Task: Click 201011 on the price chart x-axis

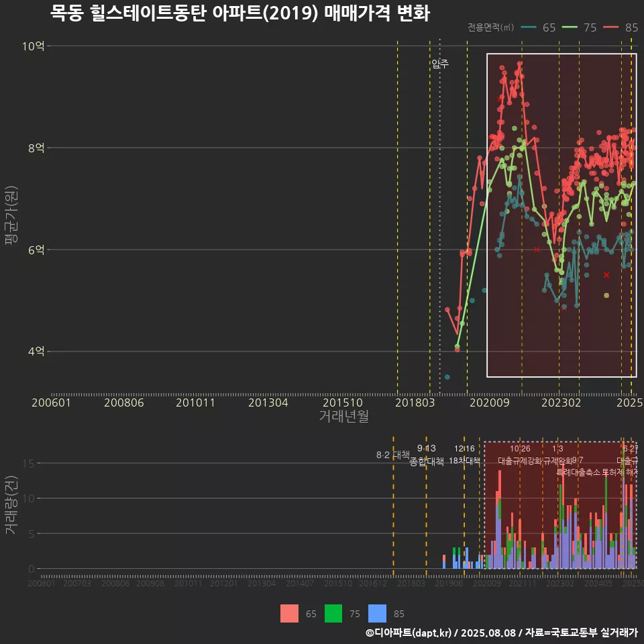Action: 195,402
